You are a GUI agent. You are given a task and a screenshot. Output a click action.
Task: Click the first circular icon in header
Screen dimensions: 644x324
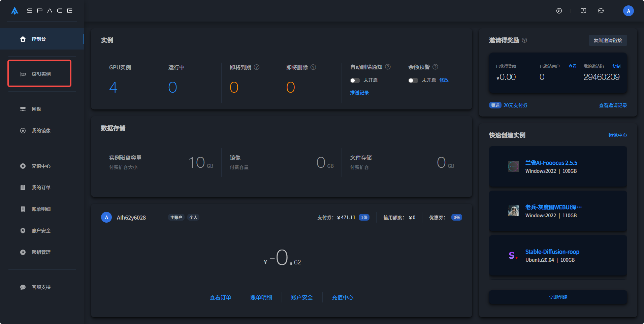tap(559, 11)
